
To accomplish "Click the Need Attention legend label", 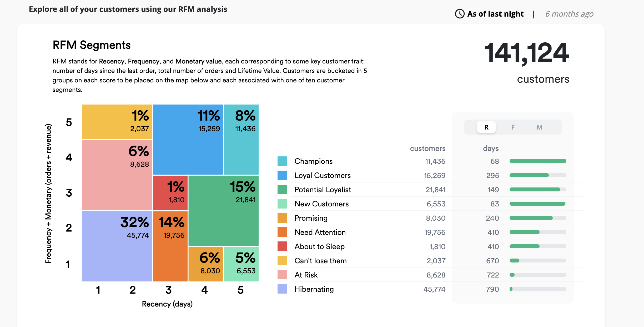I will coord(320,232).
